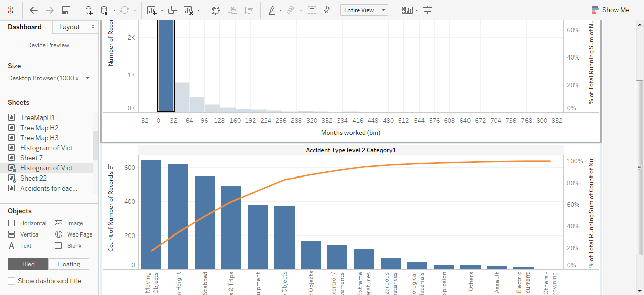
Task: Switch to the Dashboard tab
Action: 25,27
